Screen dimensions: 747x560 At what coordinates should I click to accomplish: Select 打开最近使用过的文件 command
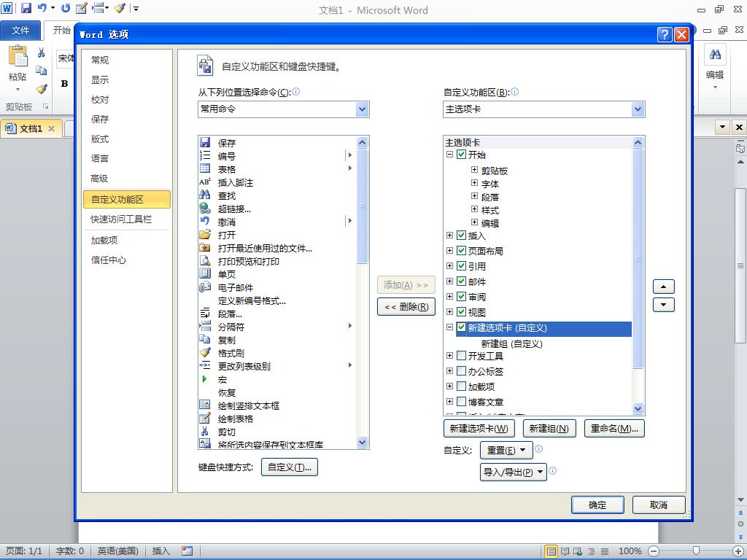tap(276, 248)
